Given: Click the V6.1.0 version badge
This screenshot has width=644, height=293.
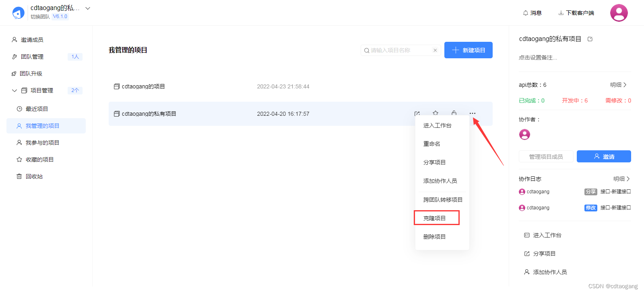Looking at the screenshot, I should [x=60, y=16].
